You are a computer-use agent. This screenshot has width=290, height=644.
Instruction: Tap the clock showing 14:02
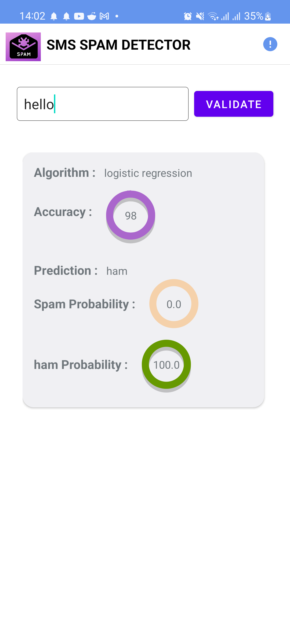pos(33,16)
